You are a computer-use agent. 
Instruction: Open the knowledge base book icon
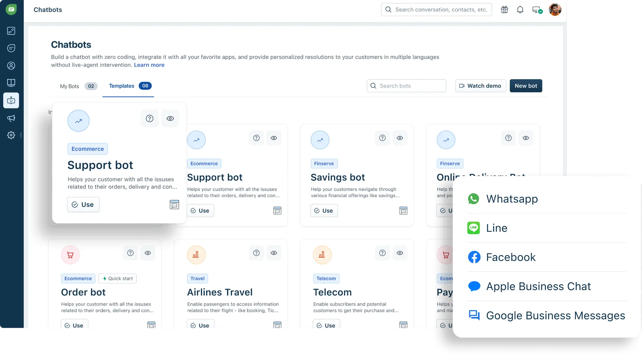point(11,83)
